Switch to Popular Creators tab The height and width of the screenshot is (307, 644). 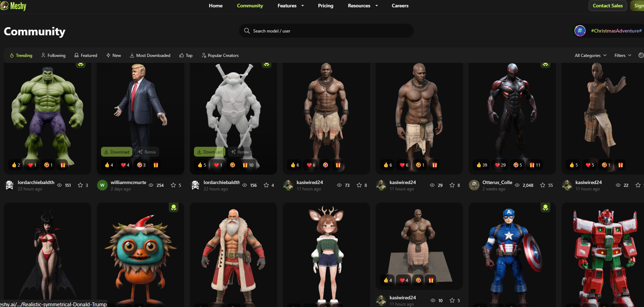tap(220, 55)
